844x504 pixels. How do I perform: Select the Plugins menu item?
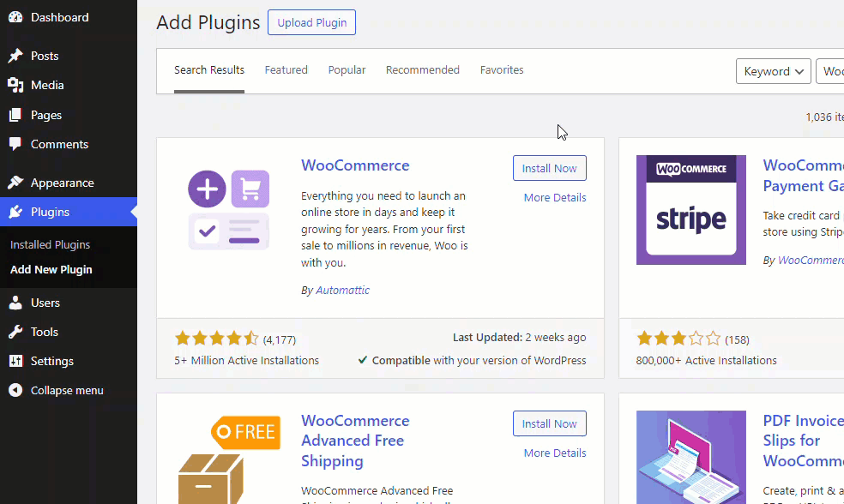(69, 212)
